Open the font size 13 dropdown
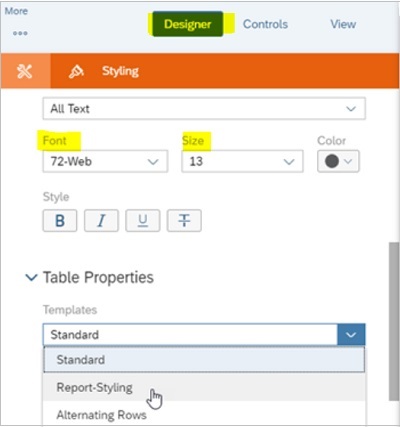The image size is (400, 427). pos(242,161)
